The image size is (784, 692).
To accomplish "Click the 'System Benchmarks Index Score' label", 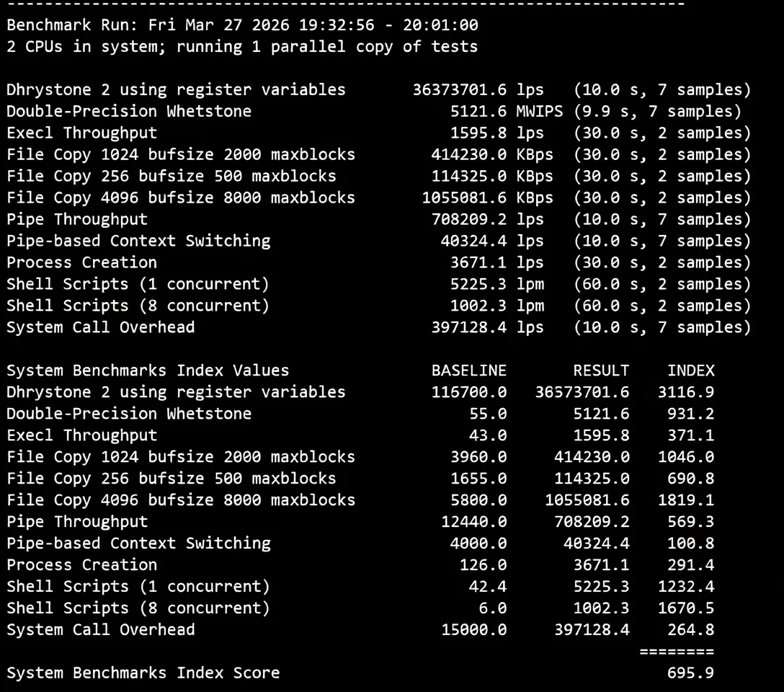I will pyautogui.click(x=143, y=674).
